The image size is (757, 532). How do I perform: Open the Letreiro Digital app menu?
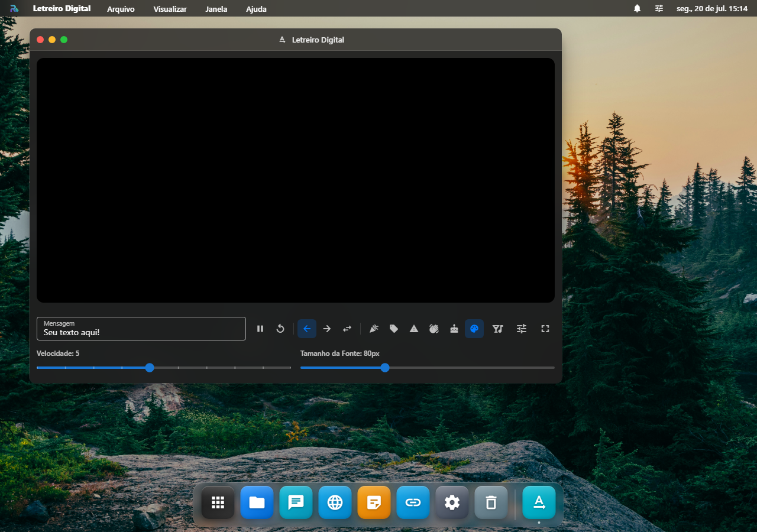(62, 9)
